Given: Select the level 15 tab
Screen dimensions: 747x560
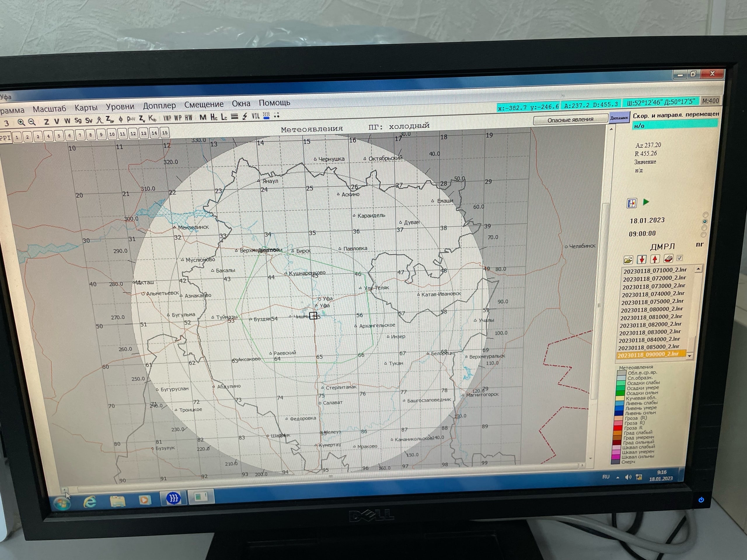Looking at the screenshot, I should [165, 133].
